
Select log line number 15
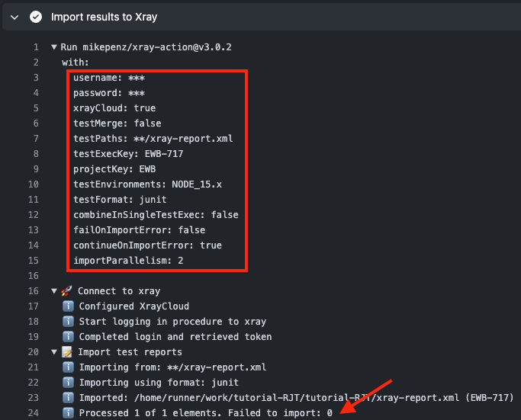pos(34,261)
